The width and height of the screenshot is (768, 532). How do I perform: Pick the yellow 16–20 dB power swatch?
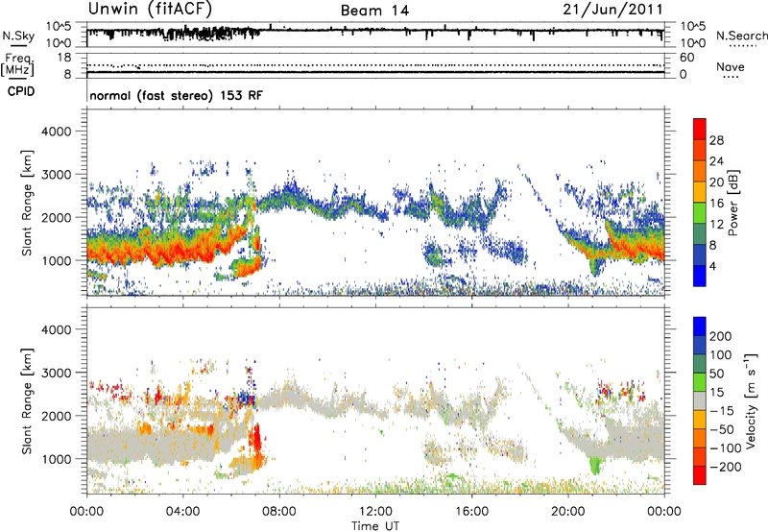coord(700,191)
